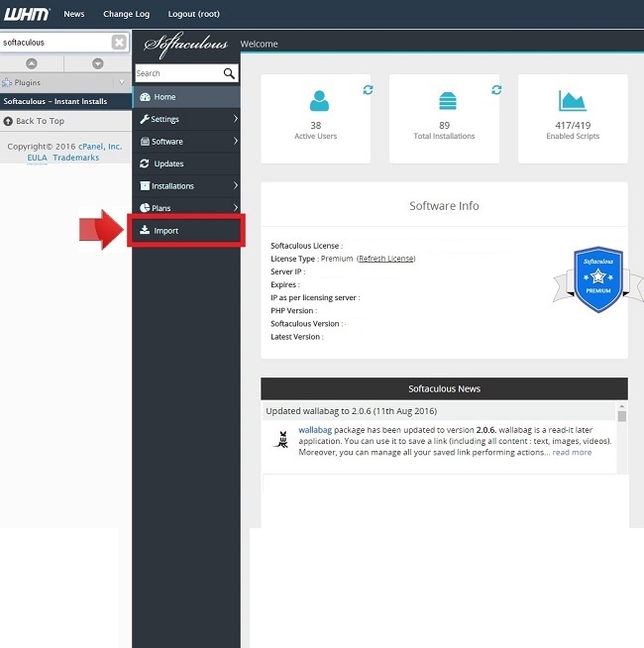Screen dimensions: 644x648
Task: Click the Softaculous Premium badge
Action: point(598,279)
